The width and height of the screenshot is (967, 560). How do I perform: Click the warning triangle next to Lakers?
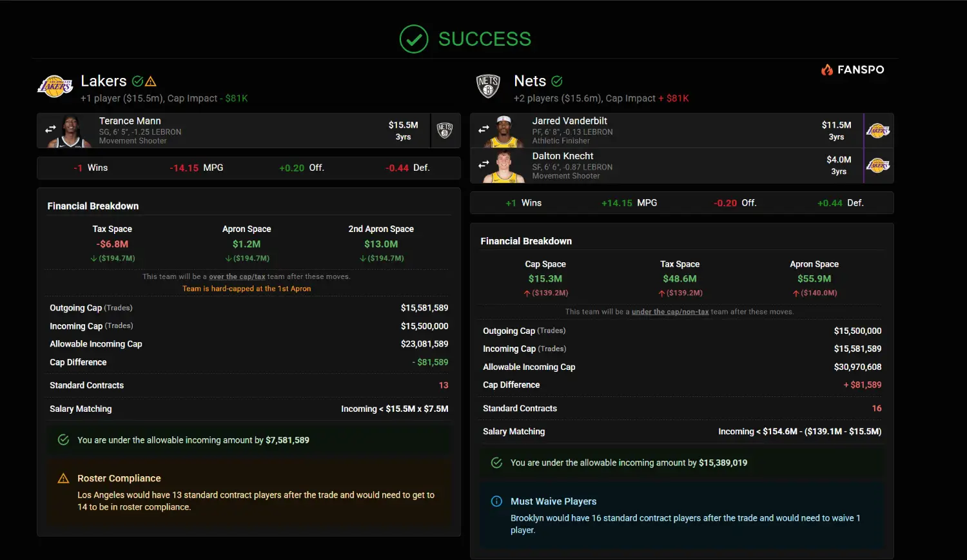151,81
